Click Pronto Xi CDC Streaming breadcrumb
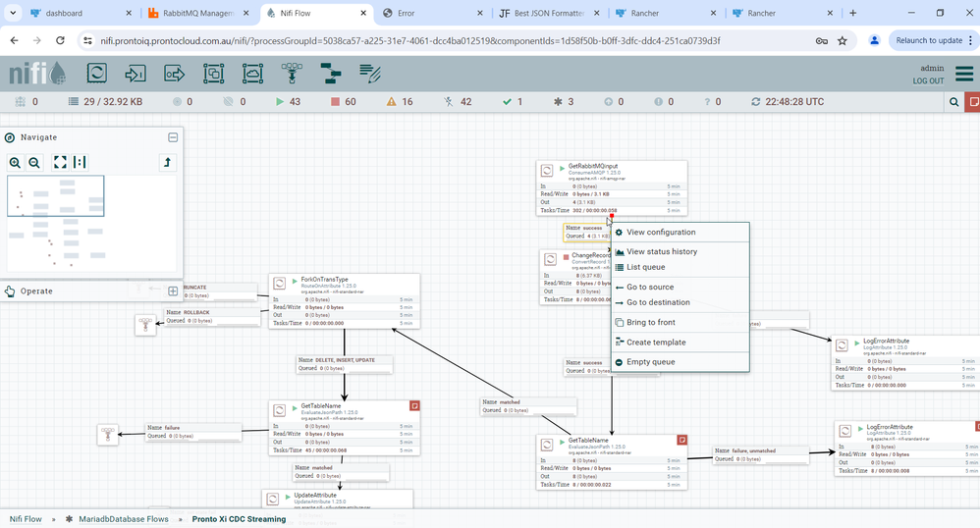 239,519
